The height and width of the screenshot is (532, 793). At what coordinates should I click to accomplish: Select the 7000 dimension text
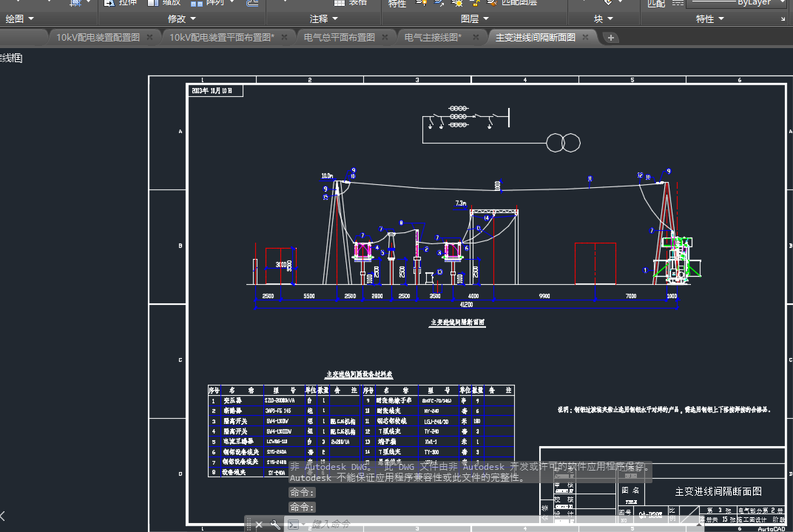pyautogui.click(x=631, y=296)
